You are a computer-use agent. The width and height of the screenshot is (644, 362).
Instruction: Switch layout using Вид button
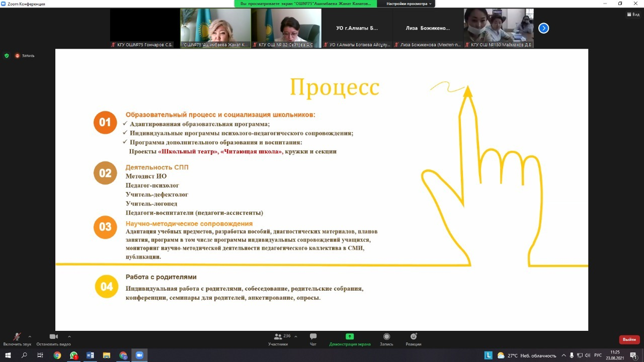(x=633, y=14)
